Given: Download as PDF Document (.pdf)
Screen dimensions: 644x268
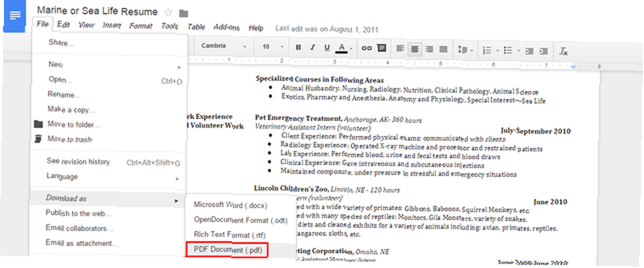Looking at the screenshot, I should [227, 250].
